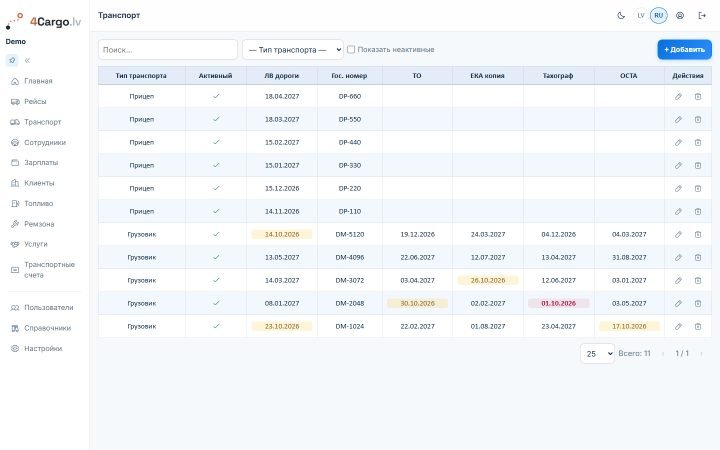Edit trailer DP-660 pencil icon
Viewport: 720px width, 450px height.
678,96
